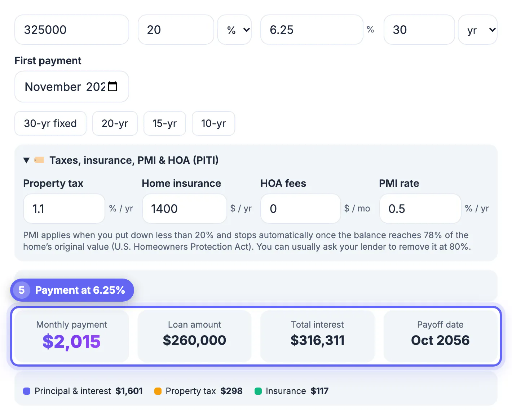Edit the First payment date field
Viewport: 512px width, 420px height.
[72, 87]
